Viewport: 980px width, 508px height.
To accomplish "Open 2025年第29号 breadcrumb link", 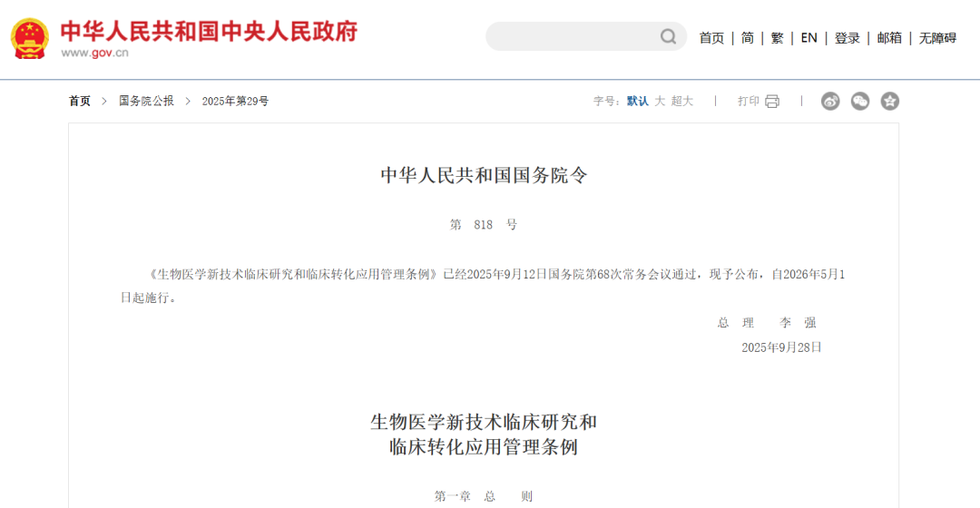I will click(235, 102).
